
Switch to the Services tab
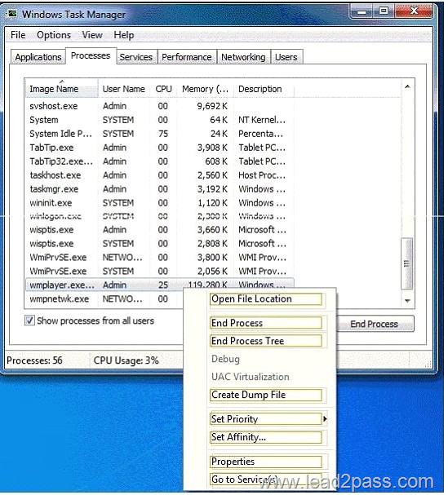[135, 57]
